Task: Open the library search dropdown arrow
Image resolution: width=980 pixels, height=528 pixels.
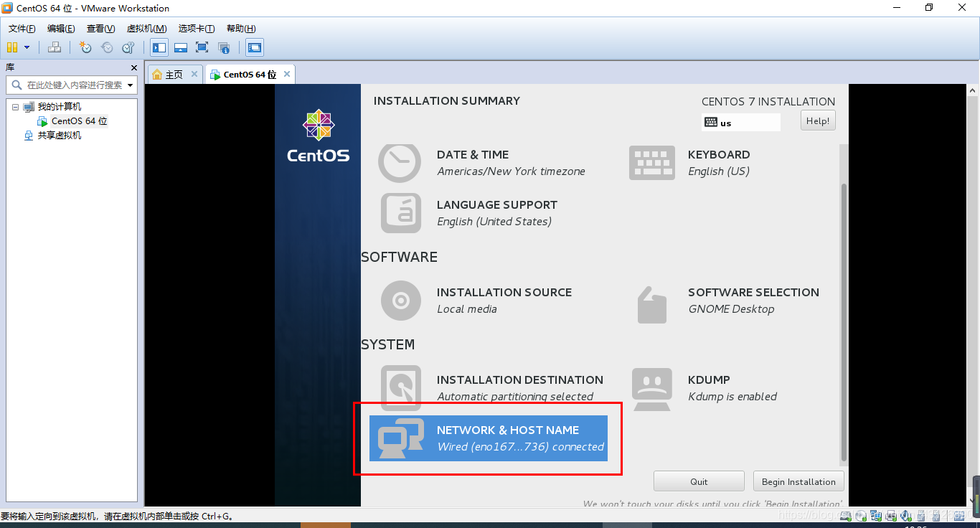Action: click(130, 85)
